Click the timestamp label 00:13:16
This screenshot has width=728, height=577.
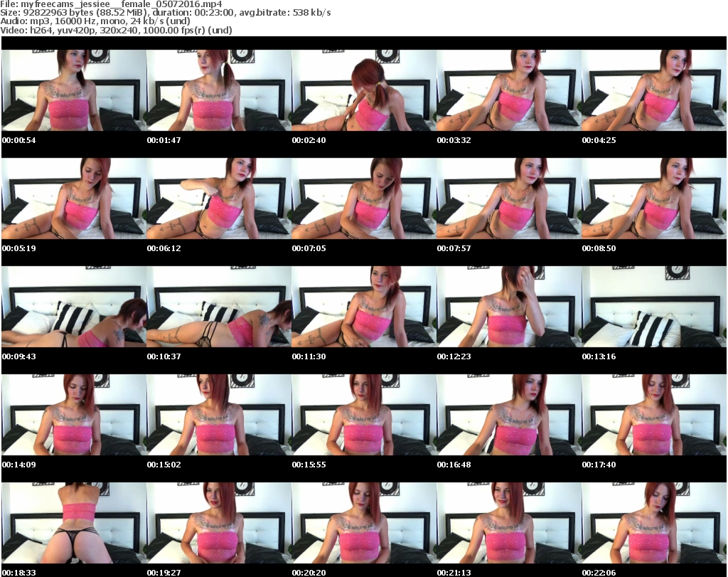point(599,356)
